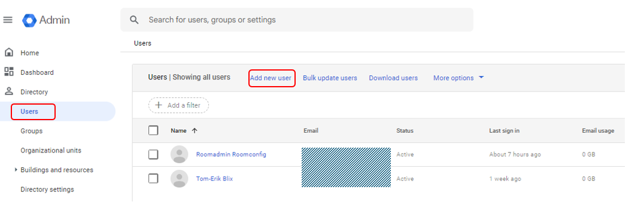The width and height of the screenshot is (644, 223).
Task: Click Add a filter chip
Action: tap(179, 105)
